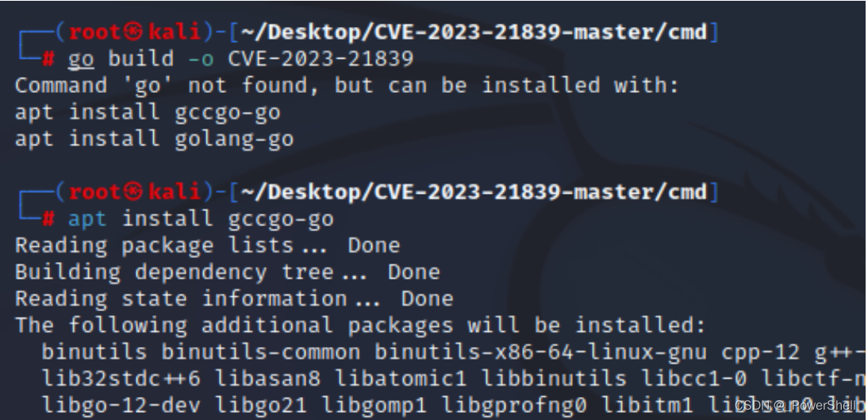Image resolution: width=868 pixels, height=420 pixels.
Task: Click the 'binutils-x86-64-linux-gnu' package name
Action: pyautogui.click(x=540, y=352)
